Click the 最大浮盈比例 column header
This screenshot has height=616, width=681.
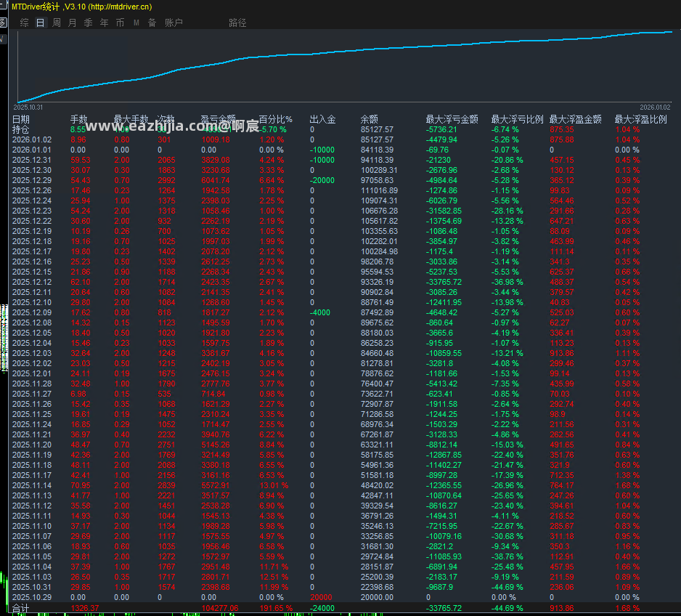(640, 119)
